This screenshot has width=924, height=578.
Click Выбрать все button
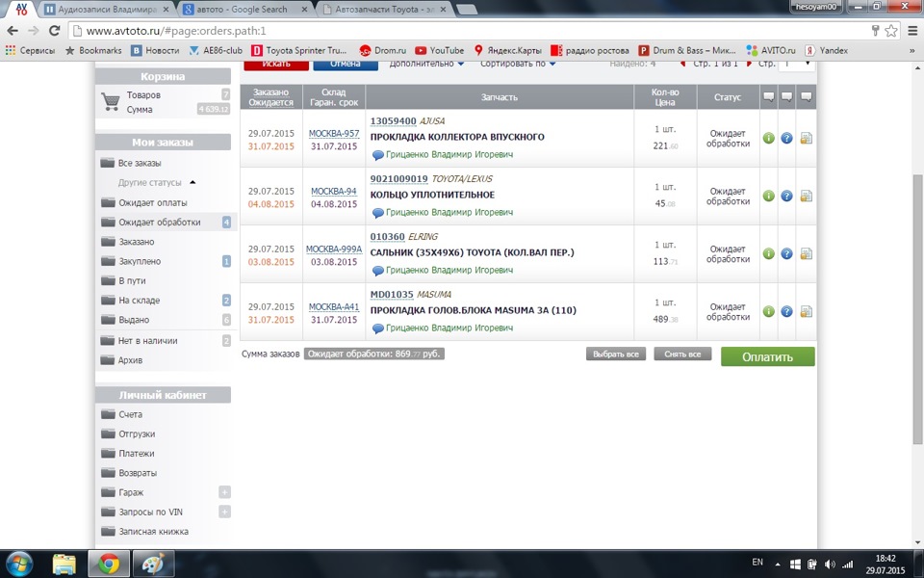click(616, 354)
